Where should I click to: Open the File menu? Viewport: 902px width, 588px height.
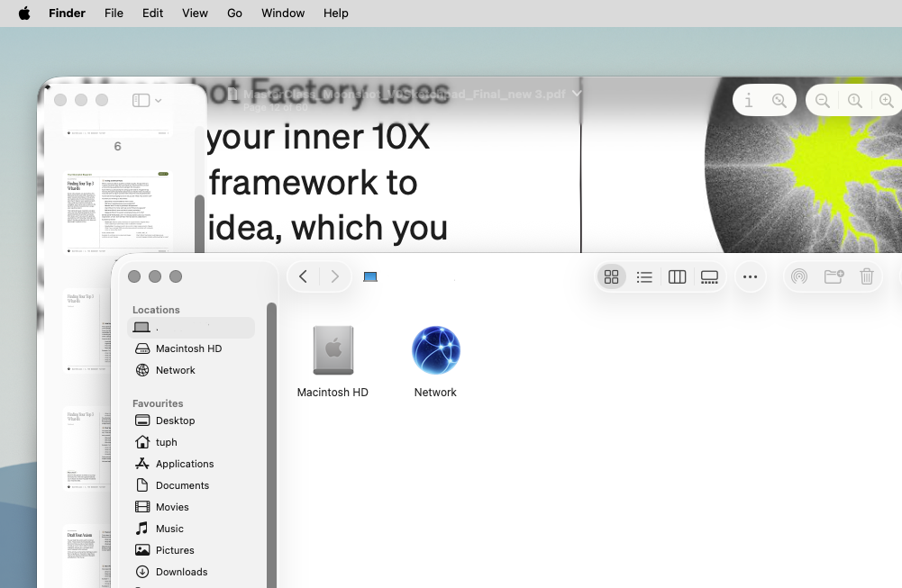[x=114, y=13]
